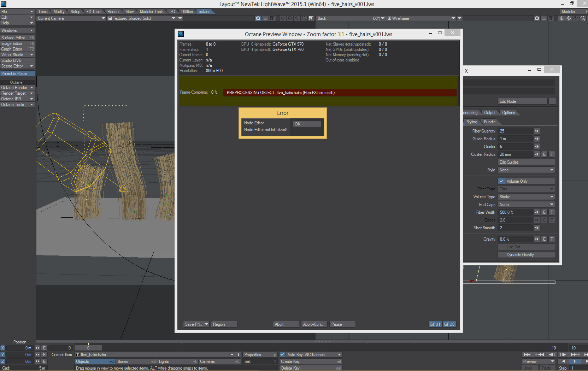Select Bones item mode
This screenshot has height=371, width=588.
point(137,361)
